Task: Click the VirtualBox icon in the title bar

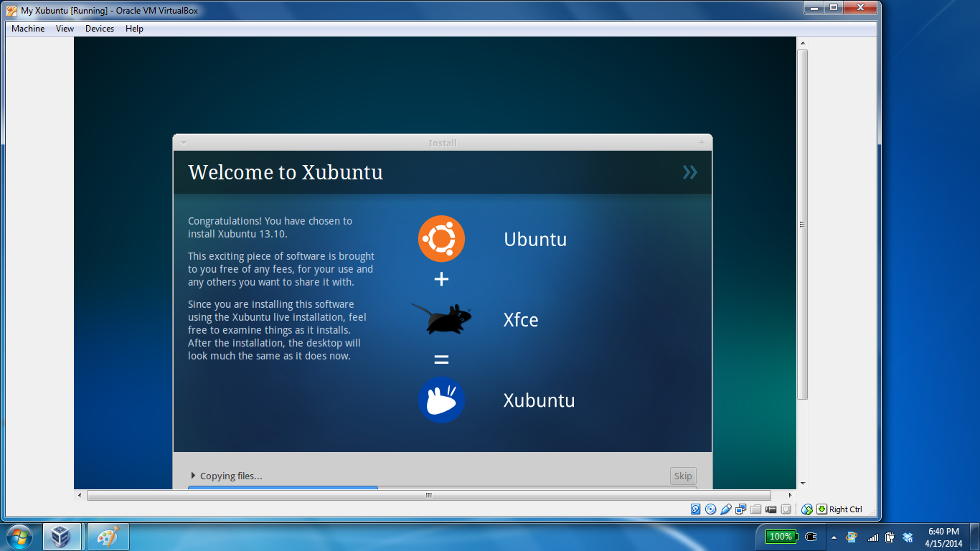Action: coord(11,10)
